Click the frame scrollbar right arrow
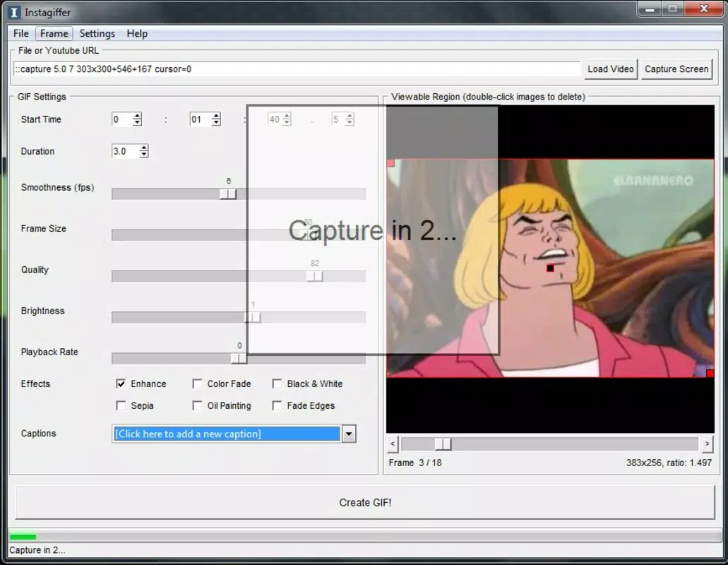The height and width of the screenshot is (565, 728). (x=707, y=444)
